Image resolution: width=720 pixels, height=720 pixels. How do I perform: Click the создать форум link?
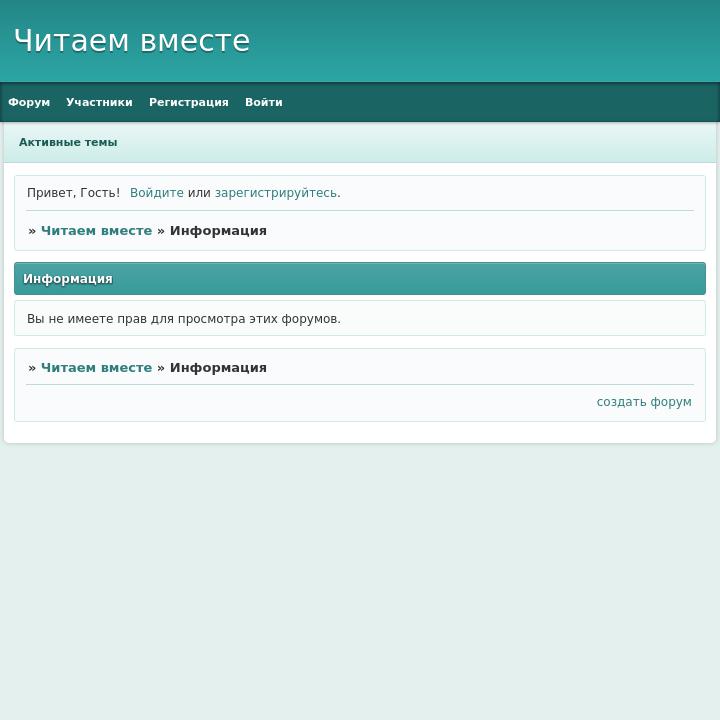click(644, 402)
